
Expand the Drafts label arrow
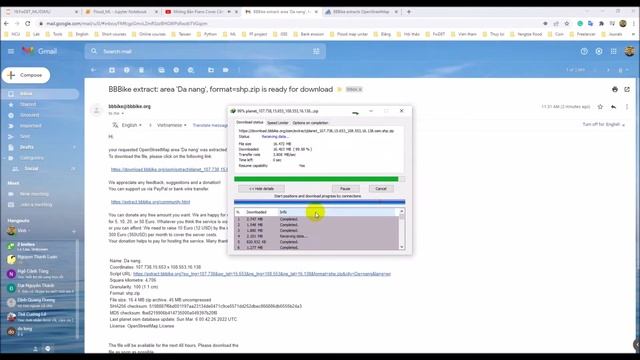click(x=74, y=147)
